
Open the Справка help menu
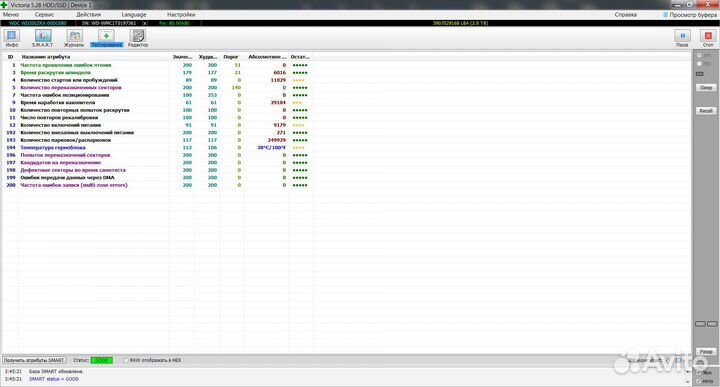tap(625, 15)
